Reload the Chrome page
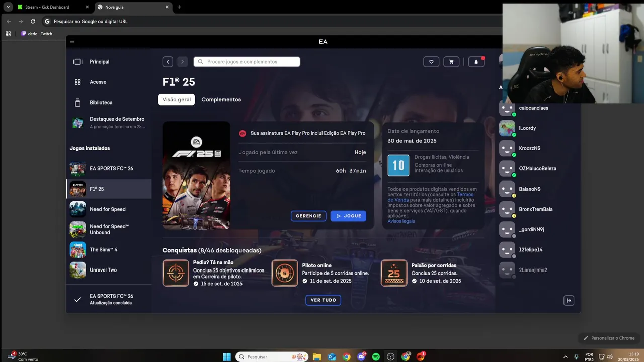The height and width of the screenshot is (362, 644). (x=33, y=21)
